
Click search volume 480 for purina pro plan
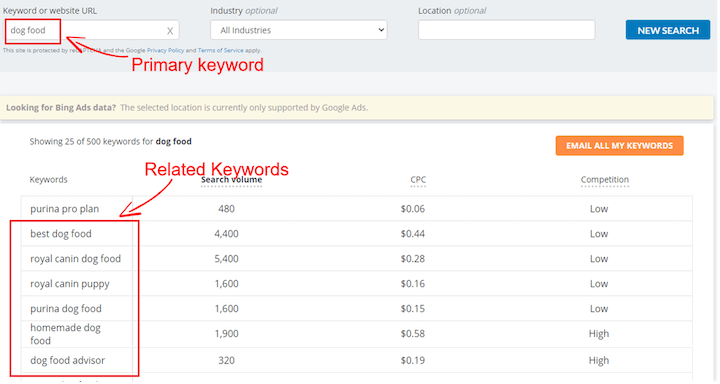click(x=226, y=209)
